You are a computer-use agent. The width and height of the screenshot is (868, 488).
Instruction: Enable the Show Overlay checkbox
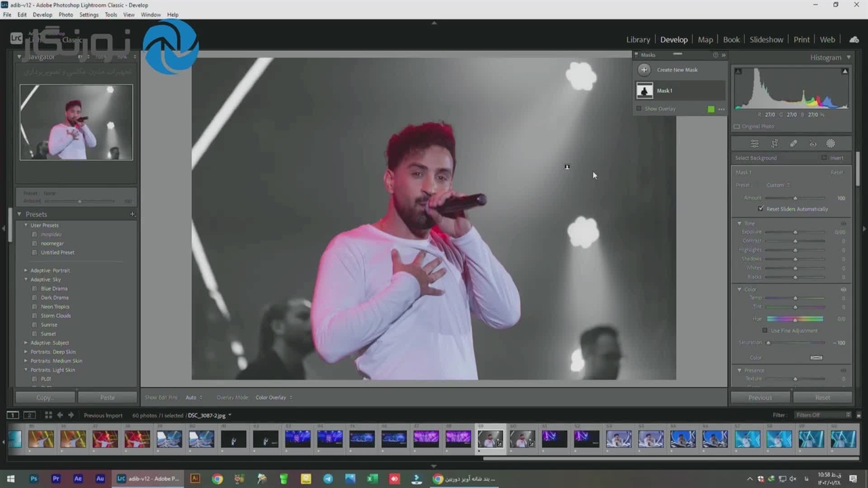639,108
